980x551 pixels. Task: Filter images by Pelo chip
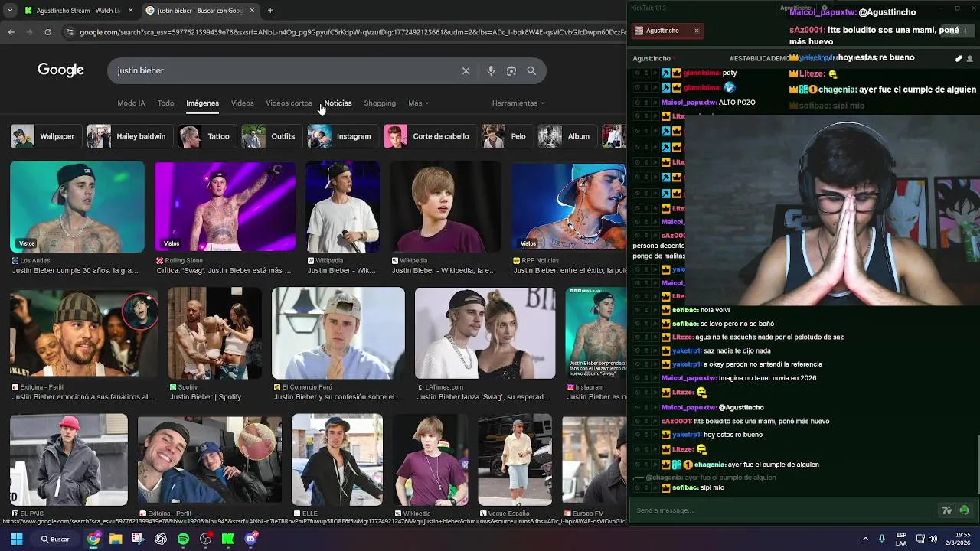coord(506,136)
